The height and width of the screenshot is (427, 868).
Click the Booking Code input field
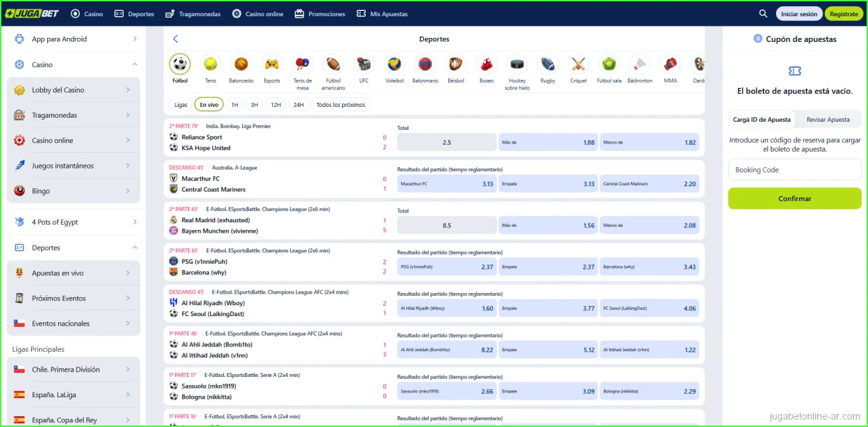[x=795, y=170]
